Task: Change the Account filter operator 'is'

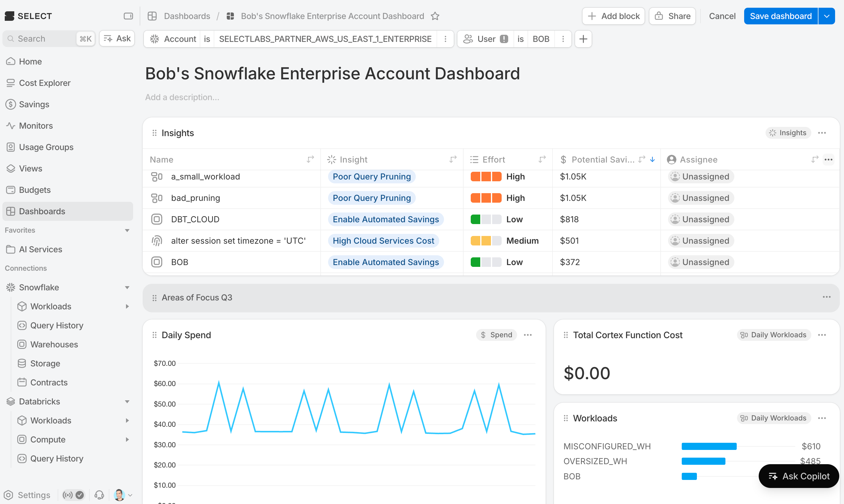Action: click(207, 39)
